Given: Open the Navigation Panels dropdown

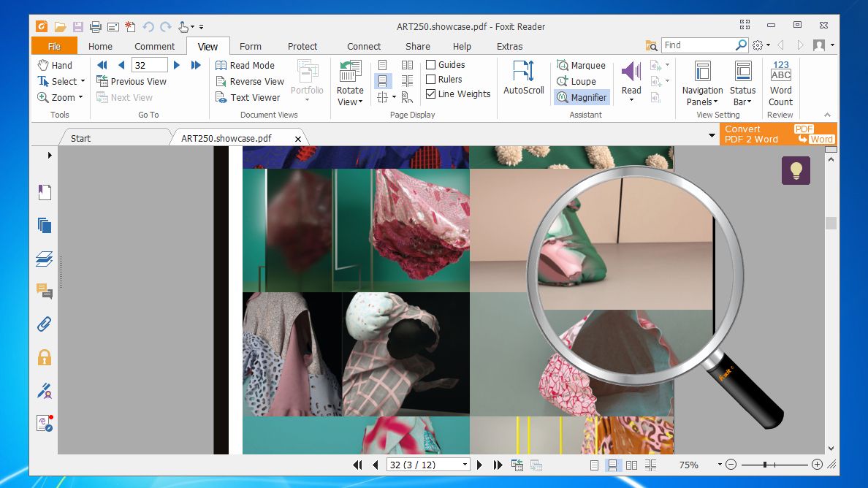Looking at the screenshot, I should [x=702, y=102].
